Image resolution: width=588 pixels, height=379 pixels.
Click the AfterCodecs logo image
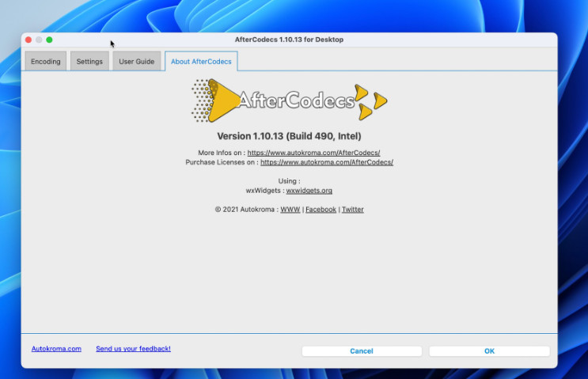point(289,100)
